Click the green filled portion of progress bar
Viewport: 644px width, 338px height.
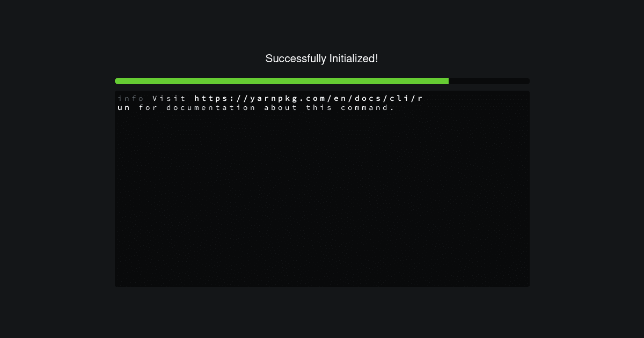282,81
